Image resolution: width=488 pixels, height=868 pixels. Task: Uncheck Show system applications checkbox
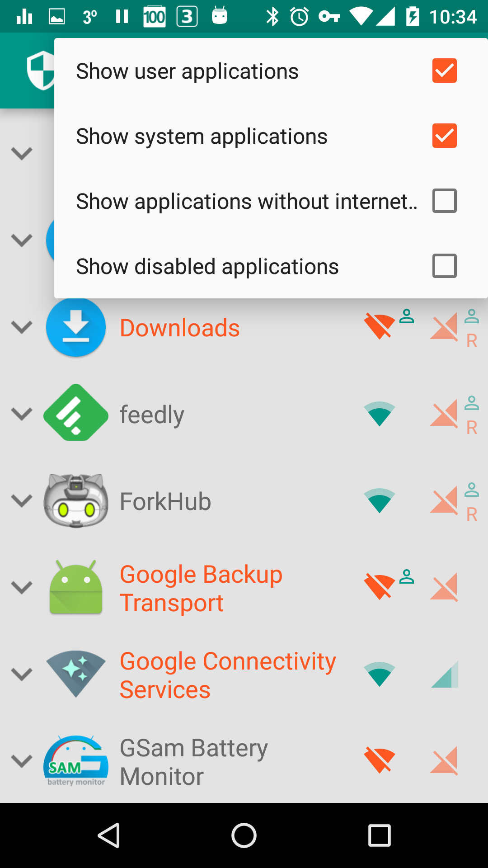coord(445,136)
